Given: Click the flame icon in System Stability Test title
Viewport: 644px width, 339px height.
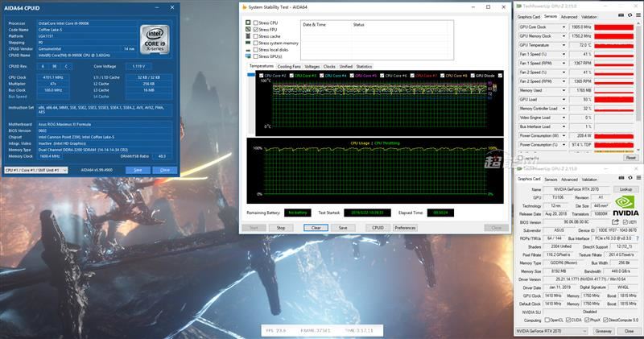Looking at the screenshot, I should coord(245,7).
